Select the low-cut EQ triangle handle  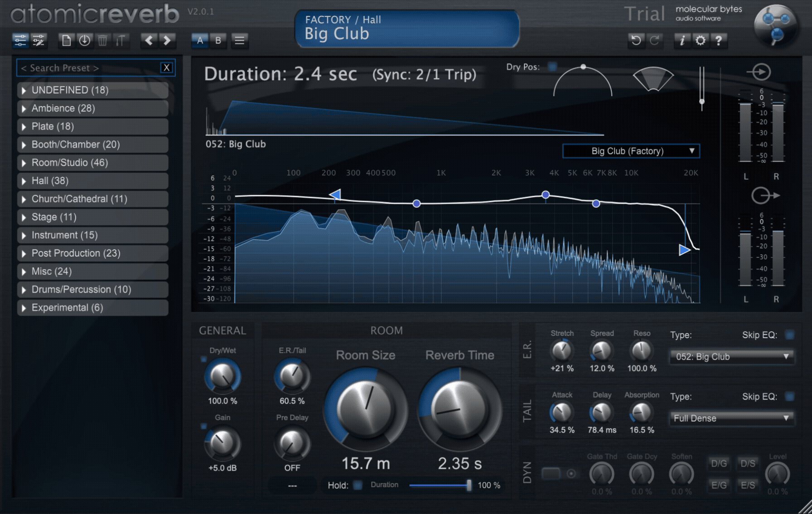coord(335,195)
